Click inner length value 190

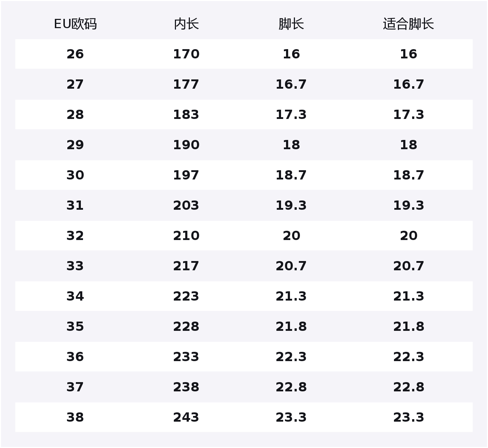click(186, 145)
